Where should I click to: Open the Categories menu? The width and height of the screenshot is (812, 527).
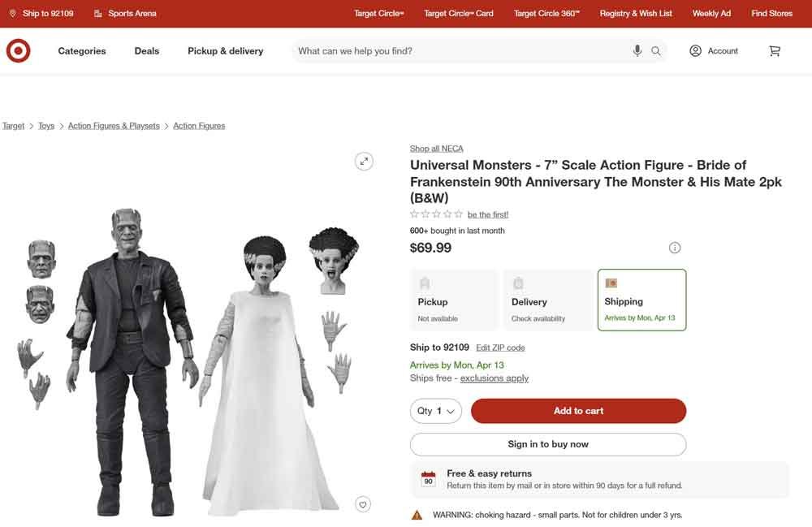(82, 51)
